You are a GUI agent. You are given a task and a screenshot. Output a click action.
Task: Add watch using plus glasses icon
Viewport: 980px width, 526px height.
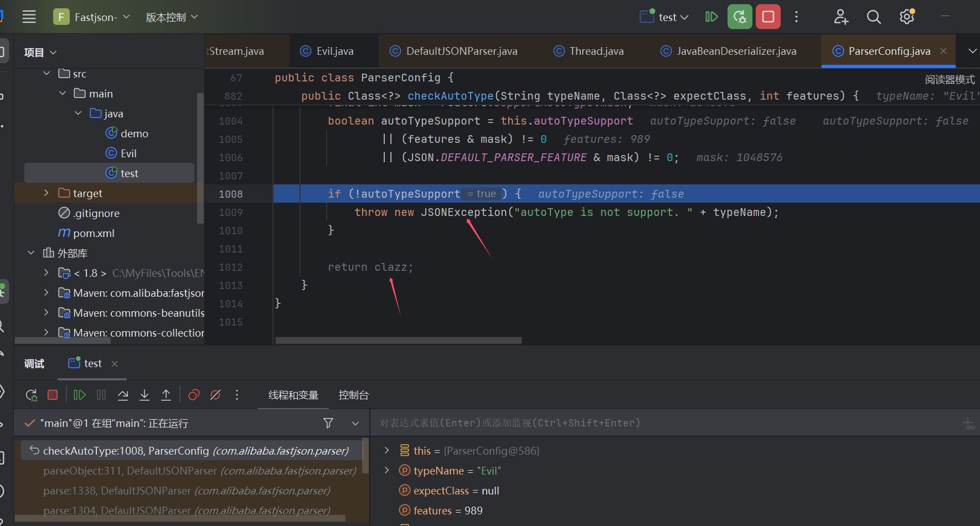pos(968,424)
